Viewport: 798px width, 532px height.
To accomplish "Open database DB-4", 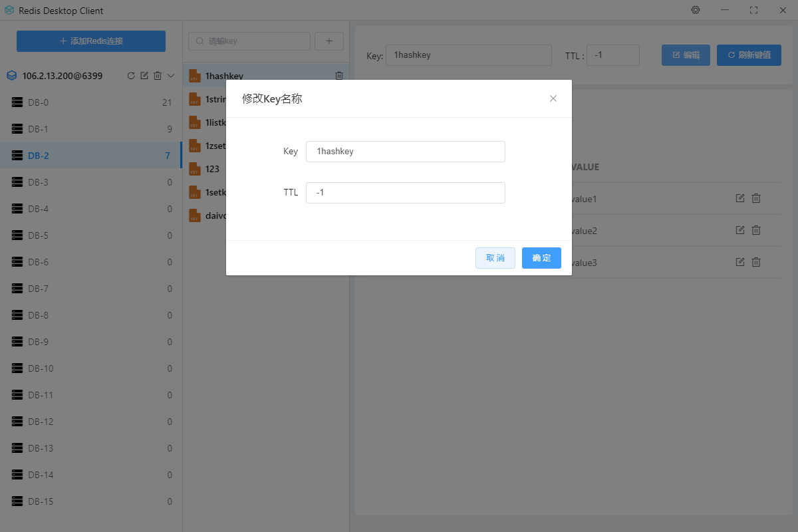I will [91, 209].
